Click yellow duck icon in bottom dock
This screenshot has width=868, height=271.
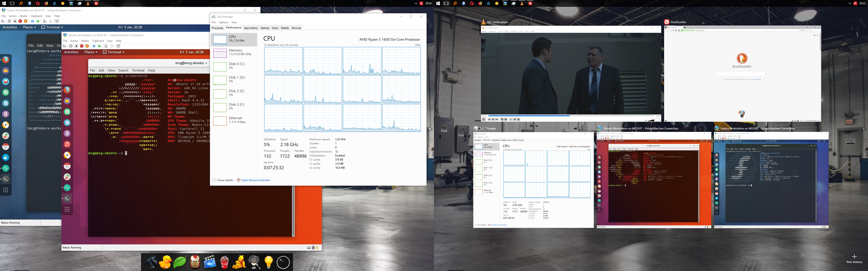coord(165,262)
